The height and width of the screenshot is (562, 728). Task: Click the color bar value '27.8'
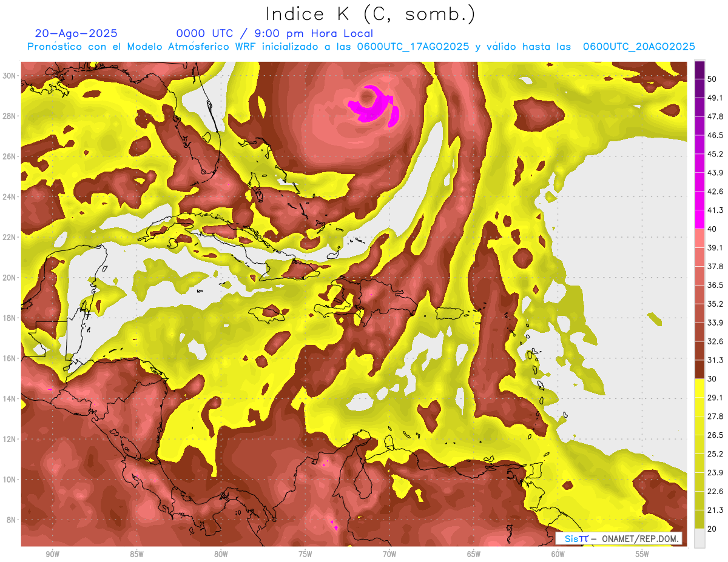[715, 416]
